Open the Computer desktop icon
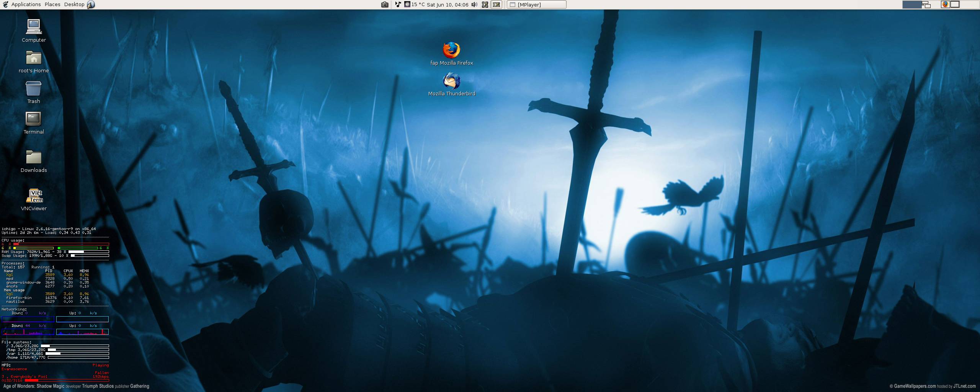The width and height of the screenshot is (980, 392). coord(34,31)
